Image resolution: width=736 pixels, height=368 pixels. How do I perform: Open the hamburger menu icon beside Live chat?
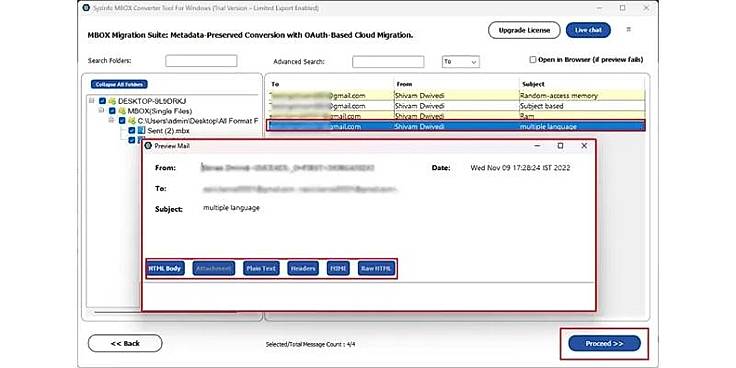[x=629, y=30]
